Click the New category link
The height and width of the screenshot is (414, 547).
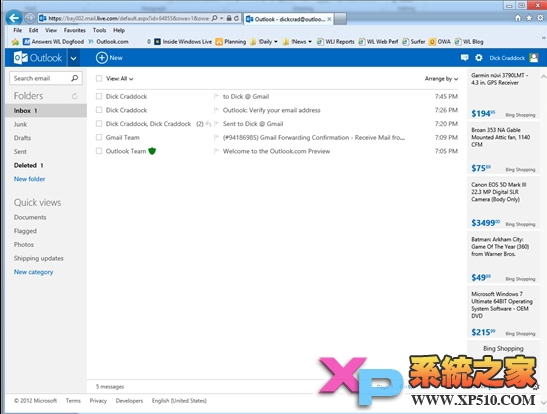click(33, 272)
